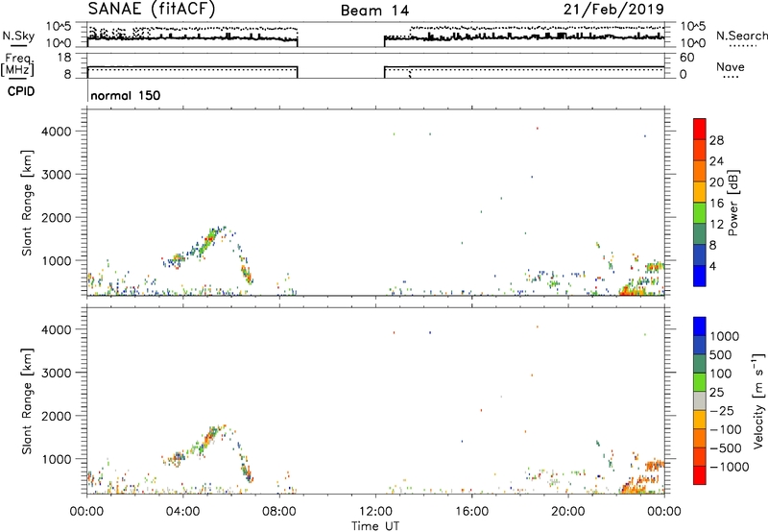Select the 08:00 time tick label

279,512
